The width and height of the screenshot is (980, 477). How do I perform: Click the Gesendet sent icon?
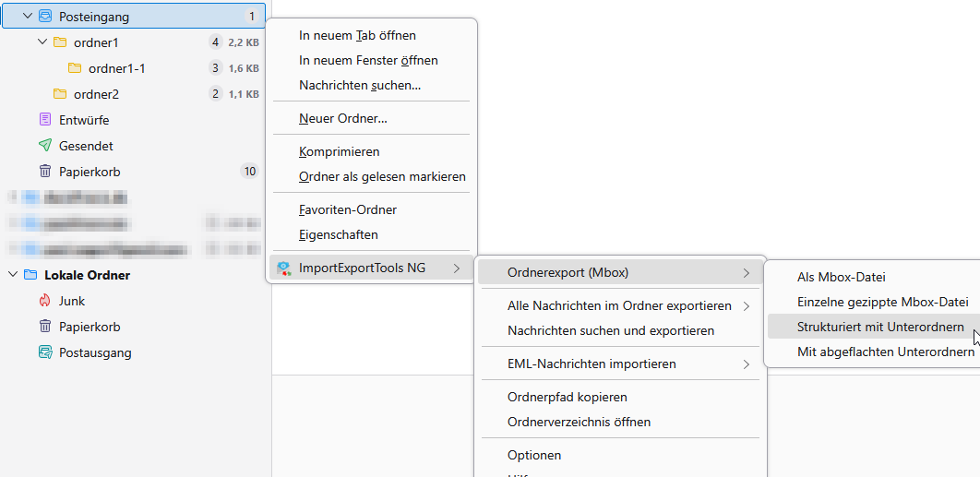coord(45,146)
